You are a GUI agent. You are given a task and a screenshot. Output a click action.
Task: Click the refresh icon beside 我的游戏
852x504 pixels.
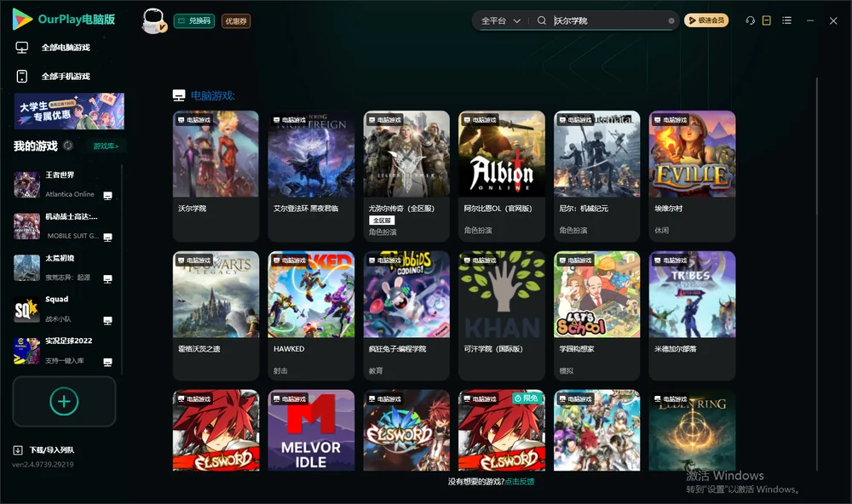(68, 146)
